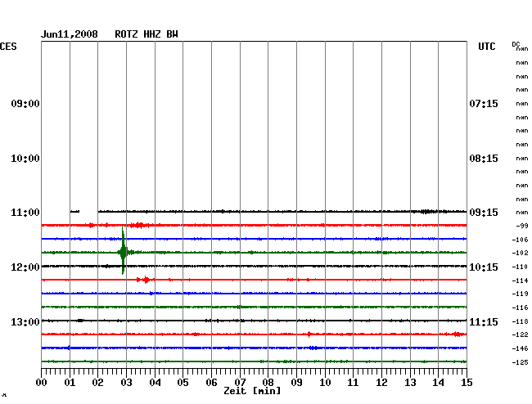Click the nan value beside 08:15 UTC
Screen dimensions: 532x404
coord(522,159)
